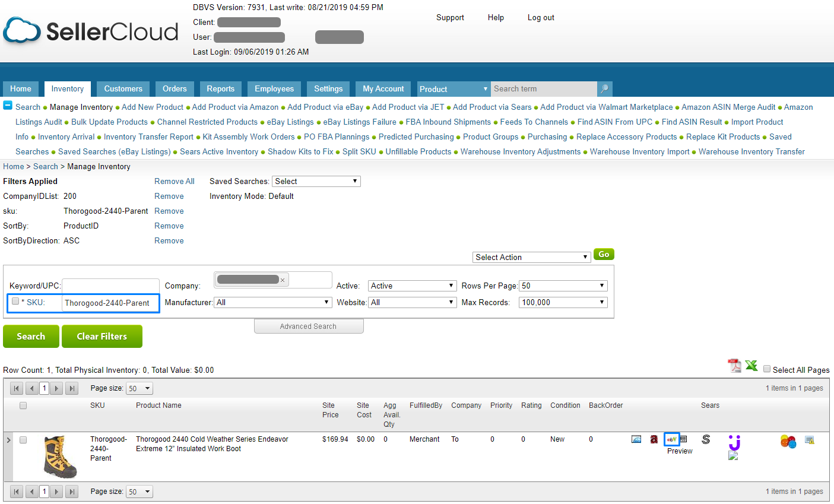Open the Settings tab

click(328, 89)
